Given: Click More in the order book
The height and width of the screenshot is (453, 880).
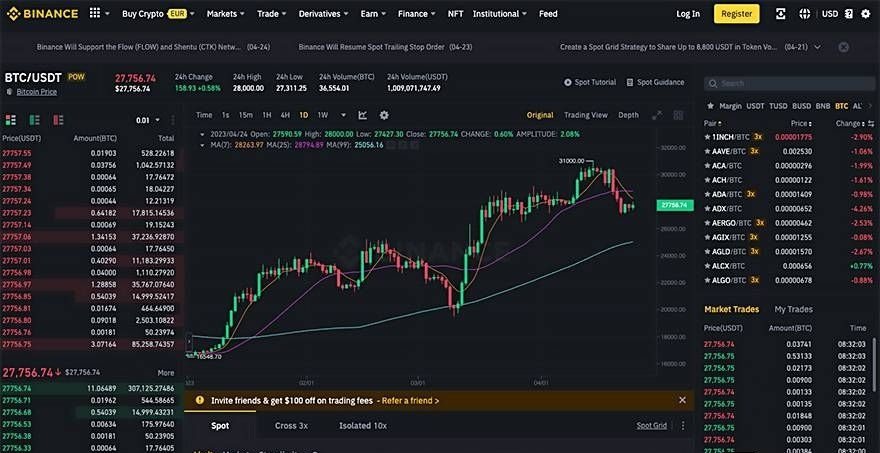Looking at the screenshot, I should [x=166, y=373].
